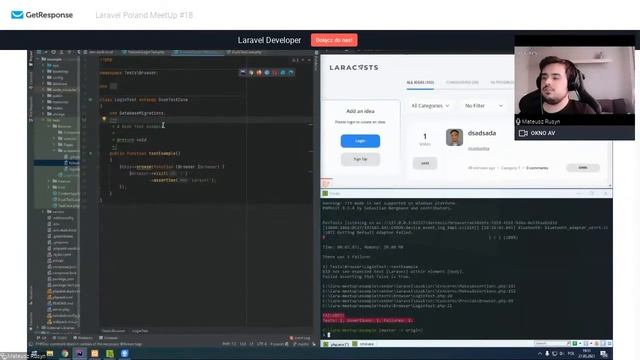
Task: Expand the resources folder in project tree
Action: point(43,102)
